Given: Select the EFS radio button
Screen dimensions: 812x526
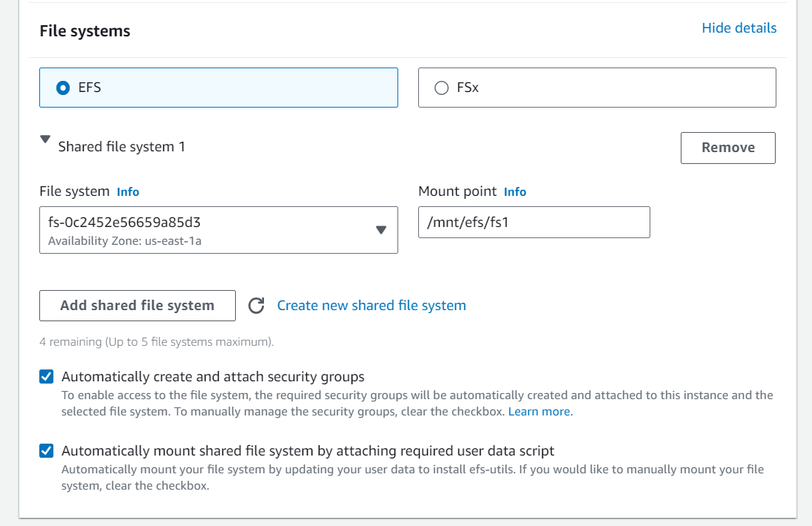Looking at the screenshot, I should click(63, 88).
